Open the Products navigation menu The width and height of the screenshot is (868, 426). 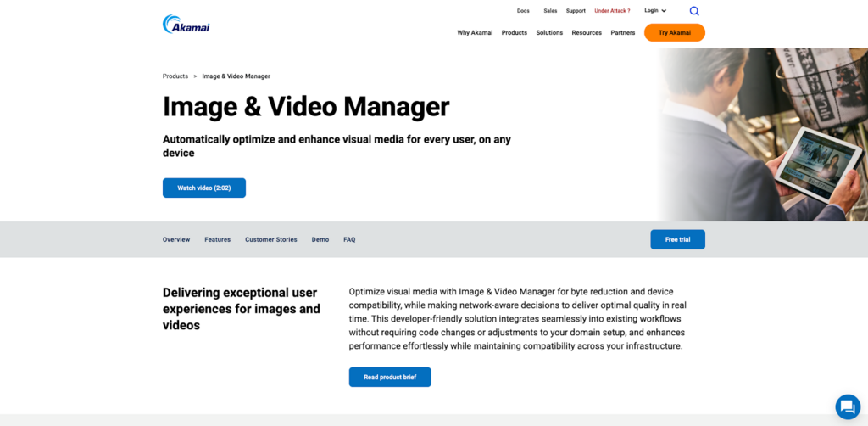click(514, 33)
